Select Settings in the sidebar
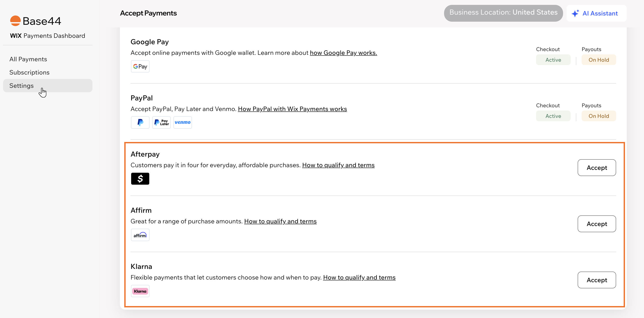This screenshot has width=644, height=318. pyautogui.click(x=48, y=86)
